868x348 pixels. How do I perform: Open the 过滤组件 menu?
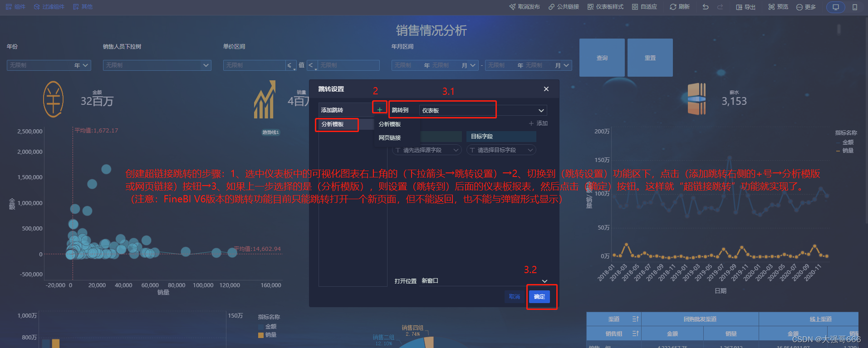pos(49,7)
